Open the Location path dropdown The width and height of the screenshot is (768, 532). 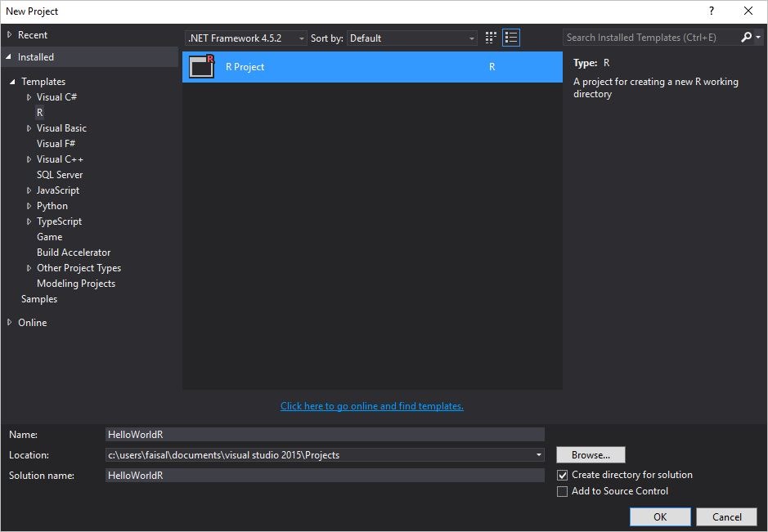tap(539, 455)
